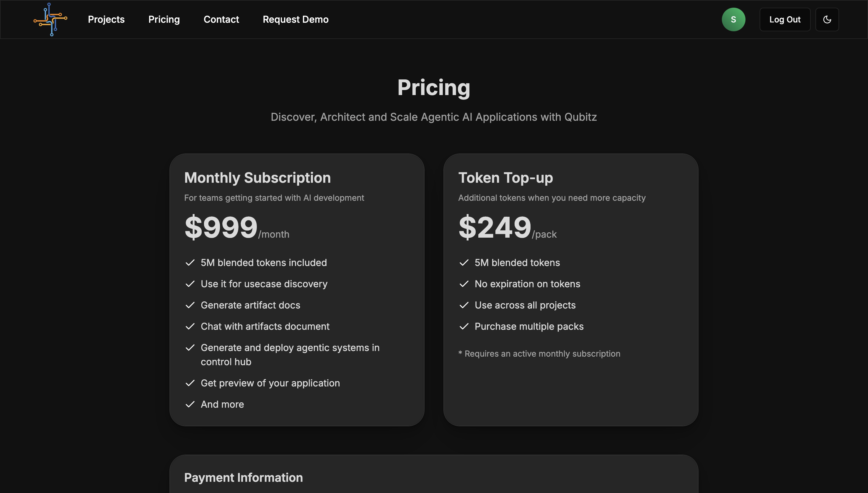868x493 pixels.
Task: Open the Projects nav item
Action: [106, 19]
